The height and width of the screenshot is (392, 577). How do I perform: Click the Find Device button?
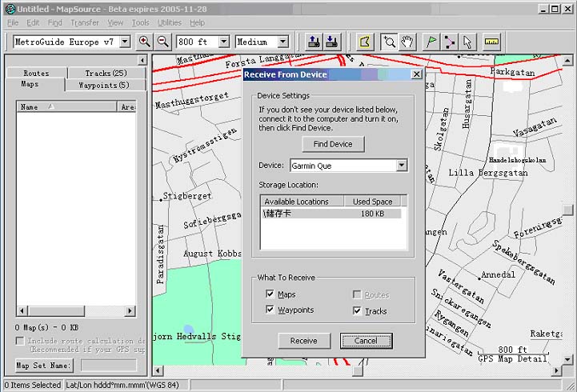(333, 144)
